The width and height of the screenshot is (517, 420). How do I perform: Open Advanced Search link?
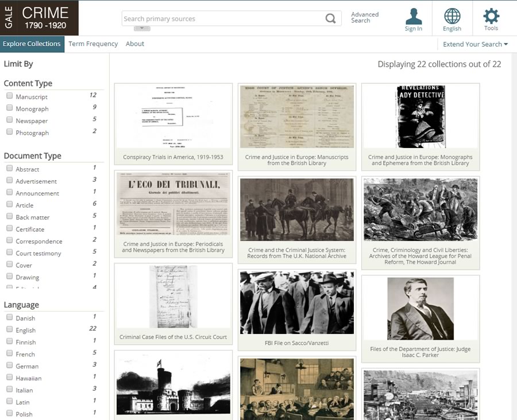click(365, 17)
